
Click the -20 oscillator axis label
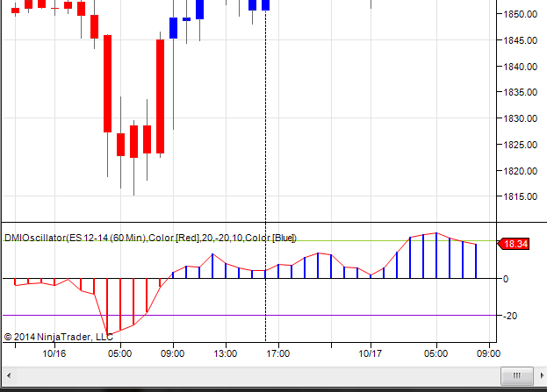[509, 316]
